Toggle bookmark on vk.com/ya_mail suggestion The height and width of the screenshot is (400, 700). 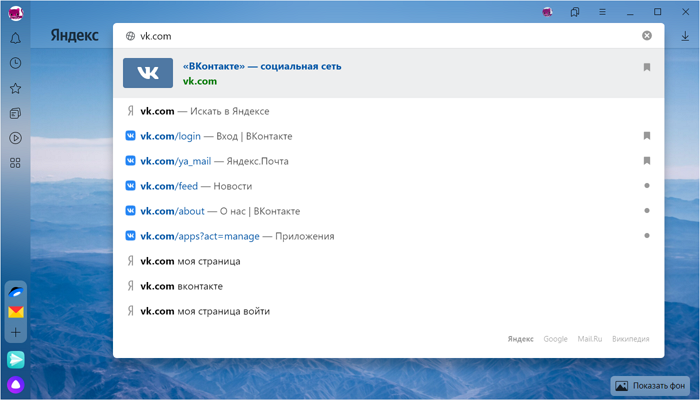(646, 161)
